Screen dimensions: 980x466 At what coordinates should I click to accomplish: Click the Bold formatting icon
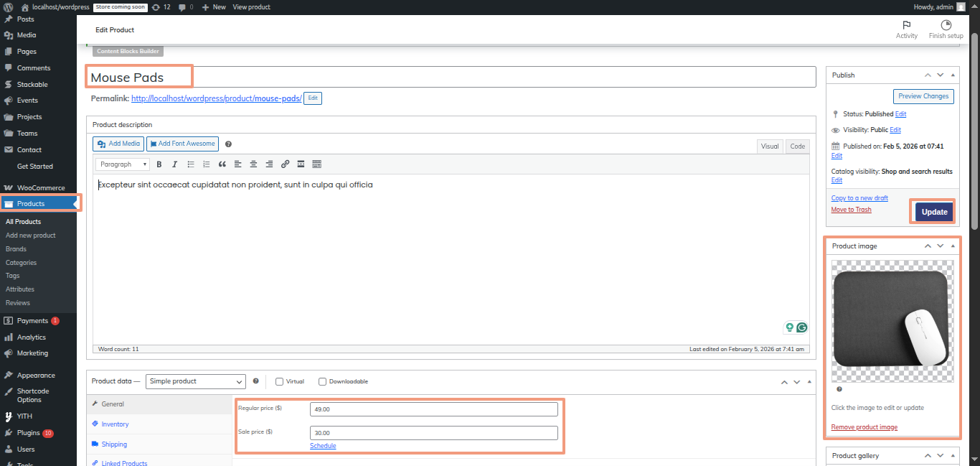click(159, 164)
